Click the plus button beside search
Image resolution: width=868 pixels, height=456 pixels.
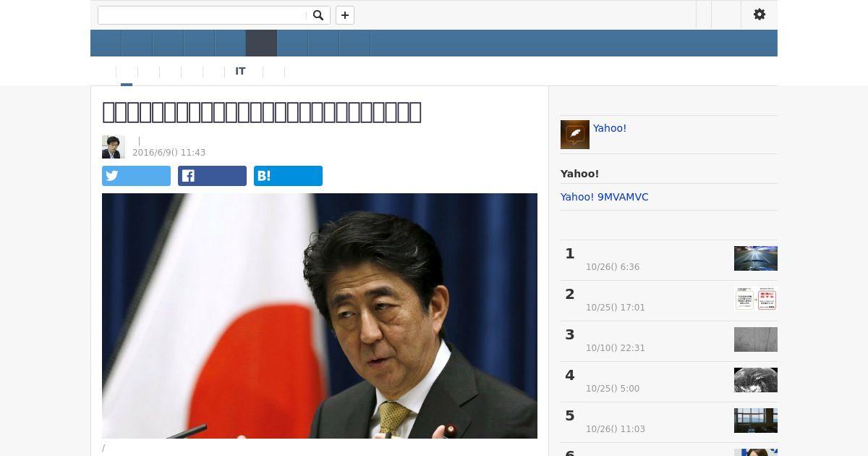(x=345, y=15)
